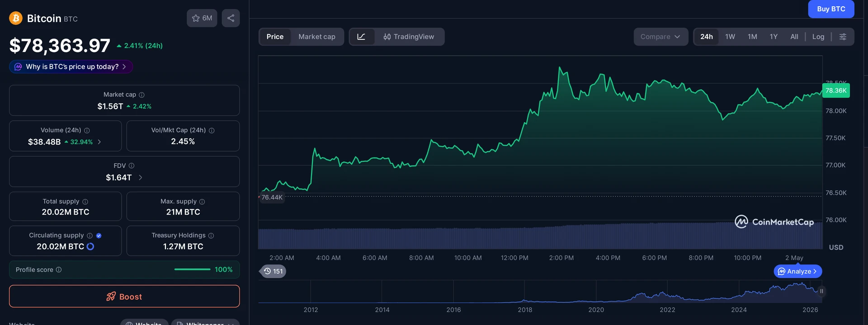Show Total supply info icon
868x325 pixels.
tap(85, 201)
